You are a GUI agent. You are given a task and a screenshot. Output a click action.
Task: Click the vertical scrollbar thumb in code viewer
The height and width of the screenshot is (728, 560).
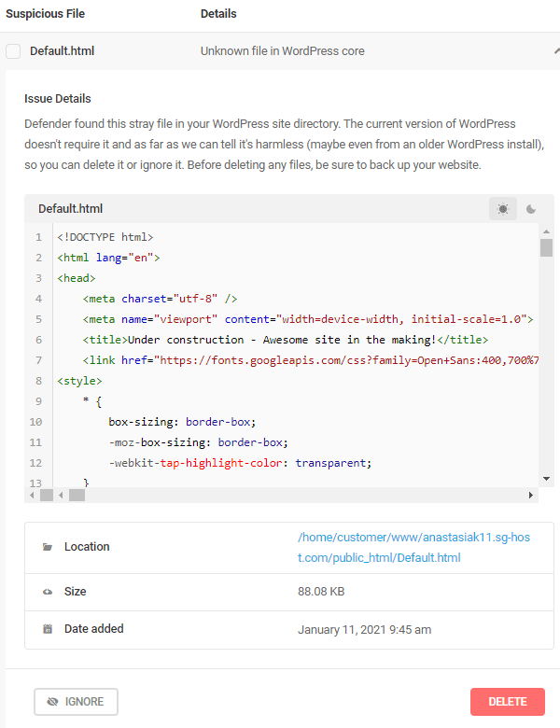(547, 247)
